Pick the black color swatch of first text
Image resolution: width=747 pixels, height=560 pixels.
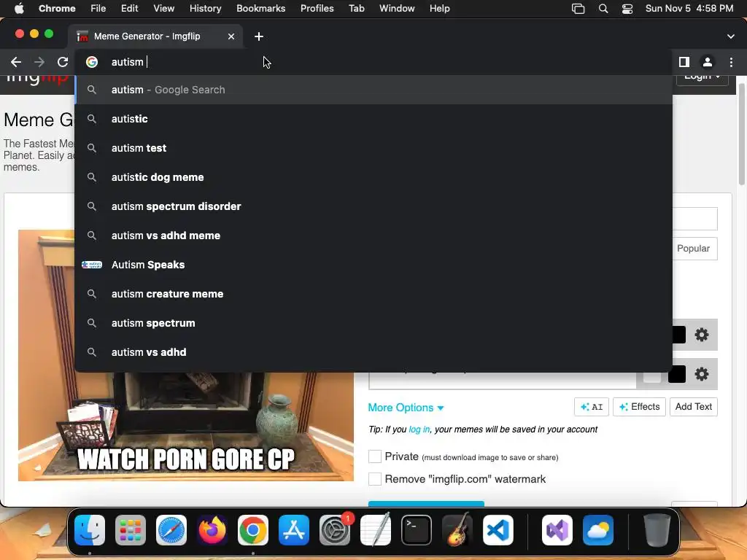[x=678, y=335]
